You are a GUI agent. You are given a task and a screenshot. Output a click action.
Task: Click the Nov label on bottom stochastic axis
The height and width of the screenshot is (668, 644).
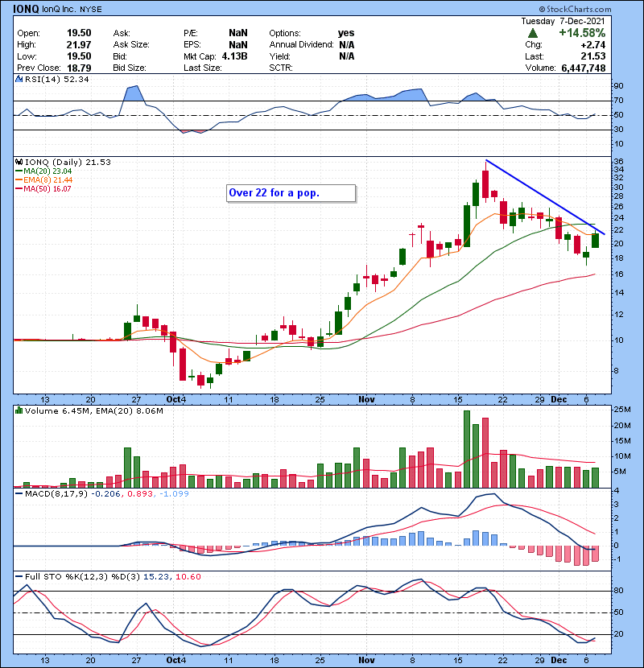coord(366,660)
